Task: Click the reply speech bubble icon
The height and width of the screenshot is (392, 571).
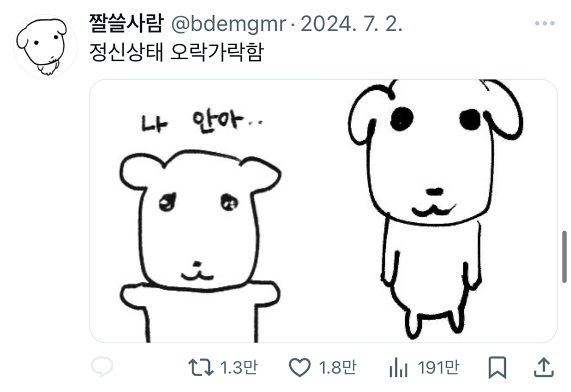Action: [102, 366]
